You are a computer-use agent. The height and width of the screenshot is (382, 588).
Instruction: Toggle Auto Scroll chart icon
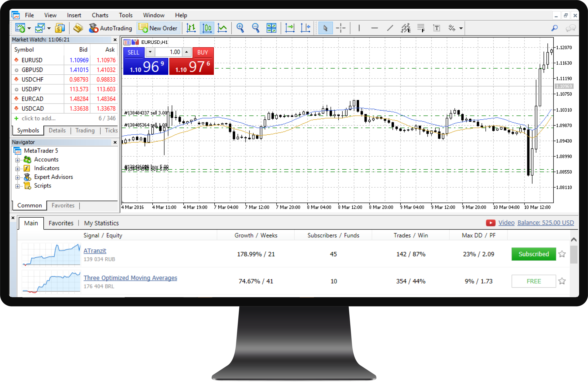pyautogui.click(x=290, y=28)
